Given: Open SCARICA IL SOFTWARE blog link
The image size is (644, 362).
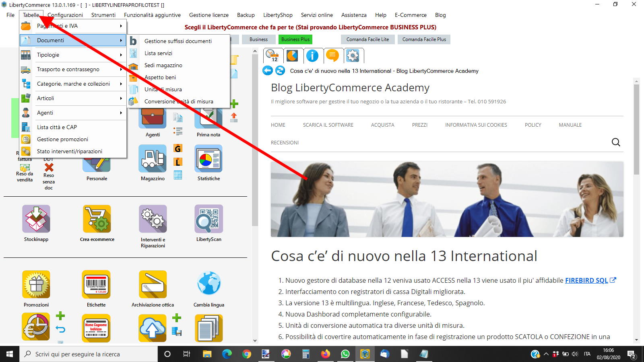Looking at the screenshot, I should pyautogui.click(x=328, y=125).
